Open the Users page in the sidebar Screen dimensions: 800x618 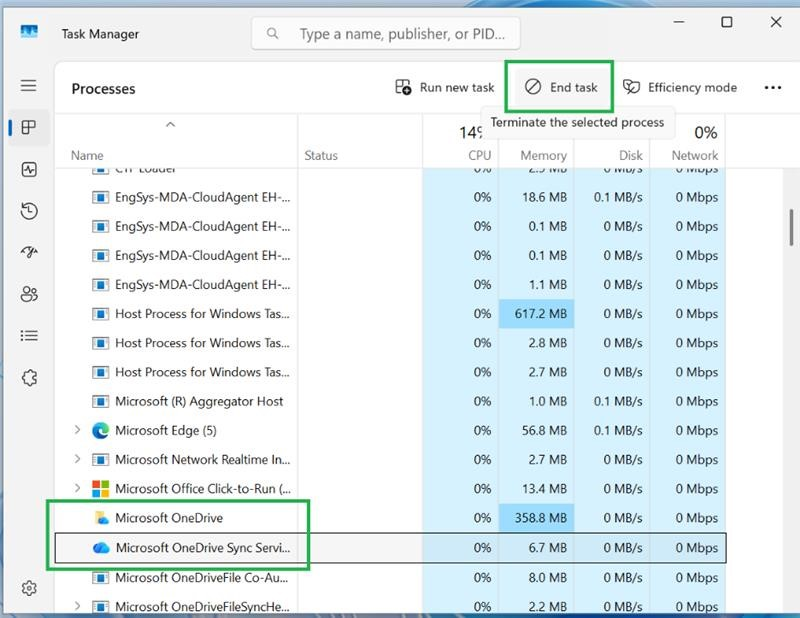click(x=29, y=294)
